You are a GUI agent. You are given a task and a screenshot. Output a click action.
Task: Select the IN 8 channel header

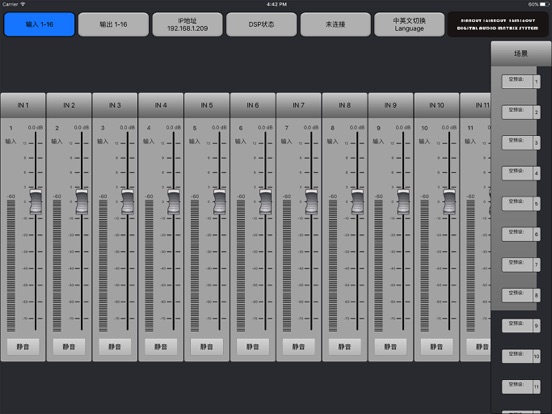[x=344, y=105]
